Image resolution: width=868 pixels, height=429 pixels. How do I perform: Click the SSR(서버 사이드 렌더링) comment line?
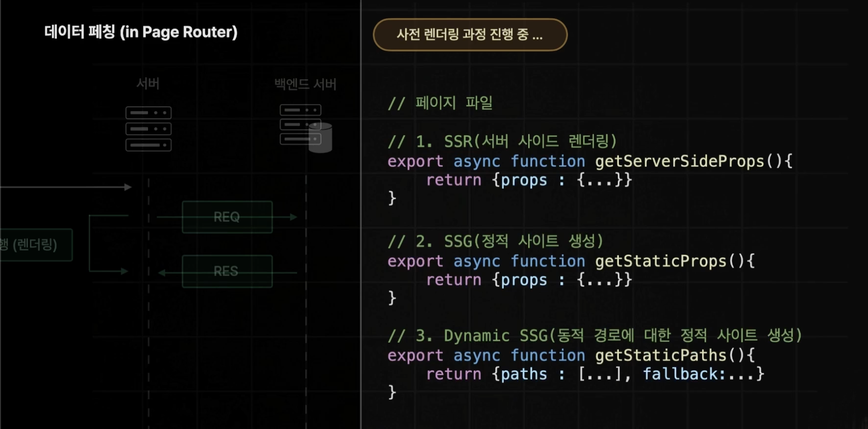click(502, 142)
